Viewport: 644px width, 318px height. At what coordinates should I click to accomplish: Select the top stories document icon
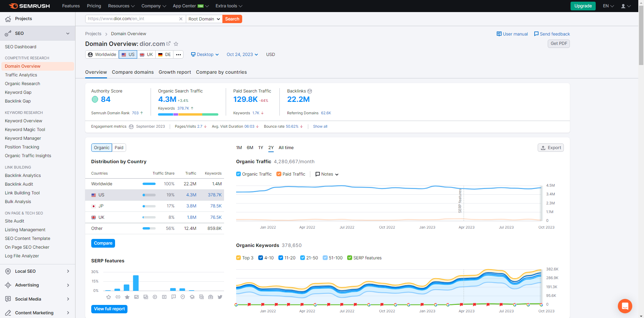pyautogui.click(x=201, y=297)
